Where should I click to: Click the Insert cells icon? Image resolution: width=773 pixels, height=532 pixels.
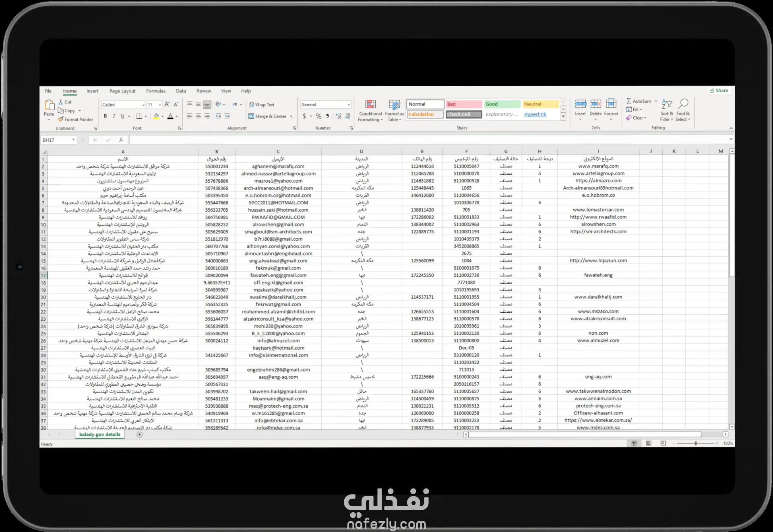pyautogui.click(x=580, y=105)
